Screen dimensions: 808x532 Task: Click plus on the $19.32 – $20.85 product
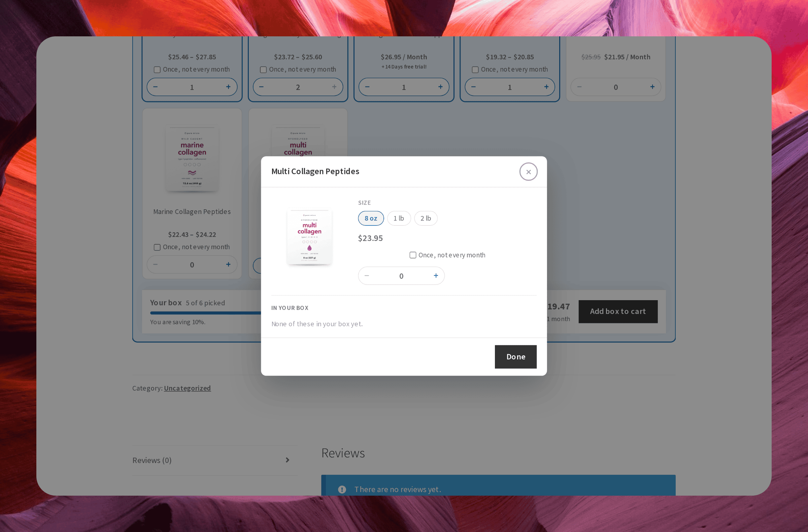[x=546, y=87]
